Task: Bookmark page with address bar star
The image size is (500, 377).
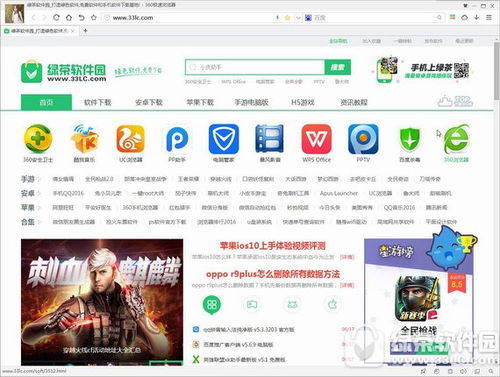Action: [287, 18]
